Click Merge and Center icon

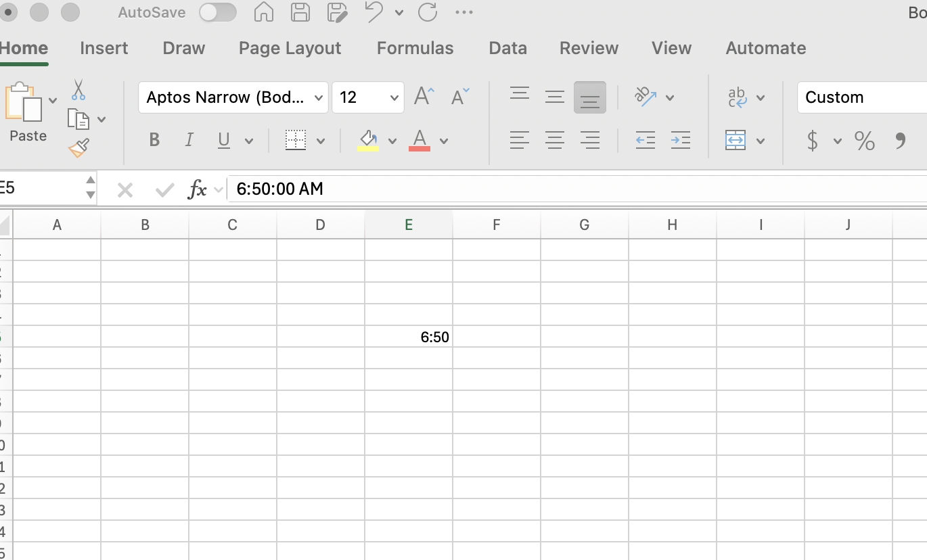pyautogui.click(x=736, y=141)
